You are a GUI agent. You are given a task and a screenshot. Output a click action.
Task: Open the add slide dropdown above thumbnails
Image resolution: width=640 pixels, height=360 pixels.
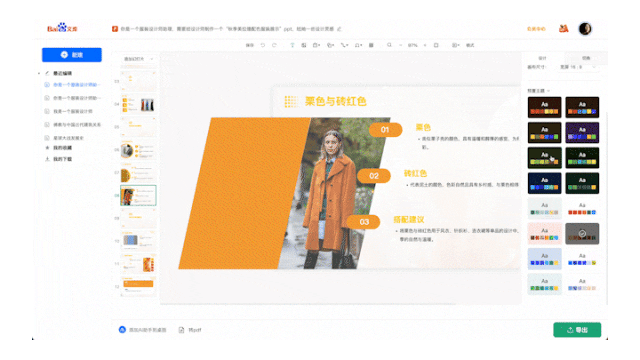138,59
